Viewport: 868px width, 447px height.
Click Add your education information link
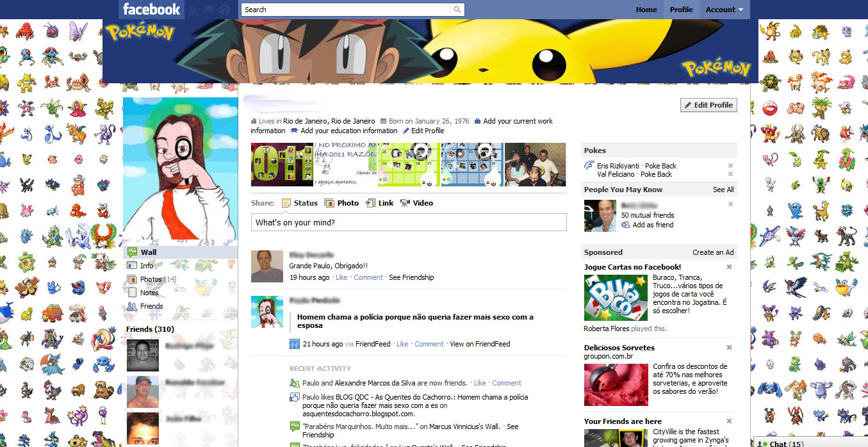(349, 131)
